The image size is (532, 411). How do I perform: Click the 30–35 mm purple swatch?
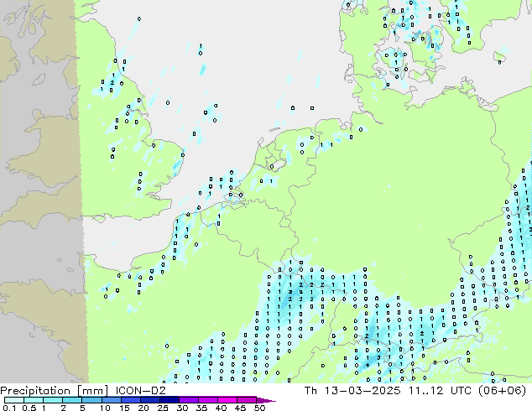click(x=189, y=400)
